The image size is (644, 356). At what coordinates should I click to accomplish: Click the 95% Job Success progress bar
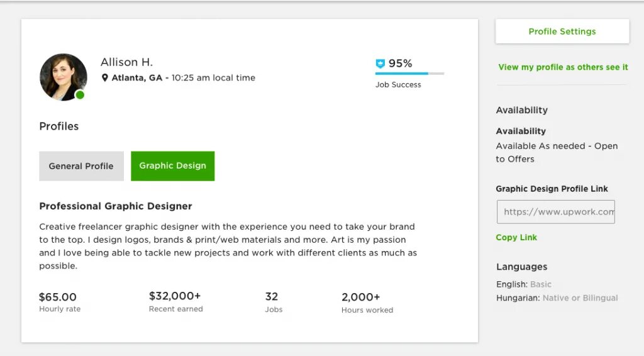[409, 74]
